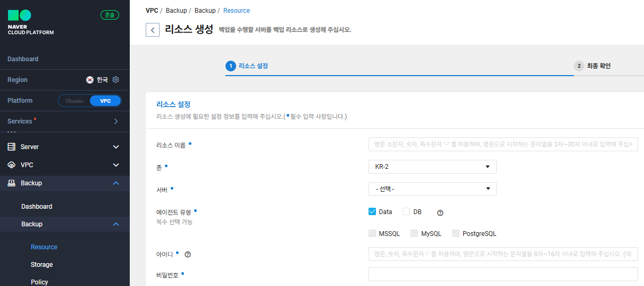Click VPC in the breadcrumb
644x286 pixels.
pyautogui.click(x=152, y=11)
